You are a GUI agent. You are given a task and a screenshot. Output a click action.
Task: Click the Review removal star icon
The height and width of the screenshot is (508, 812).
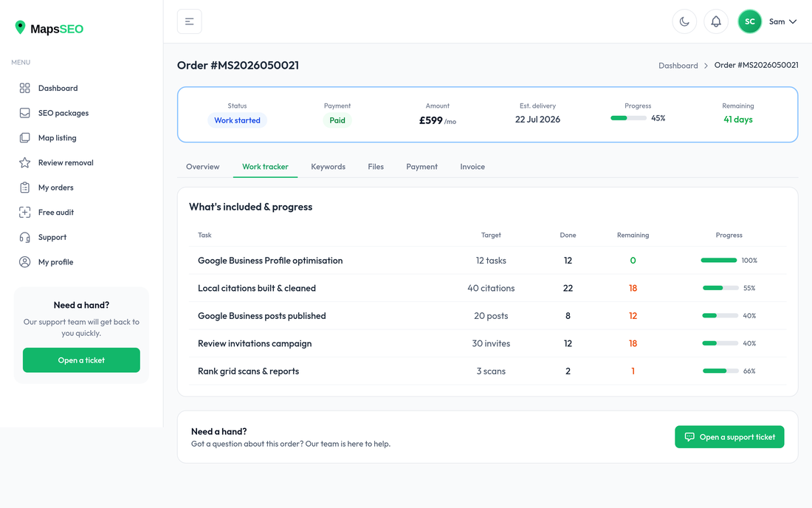[x=24, y=162]
